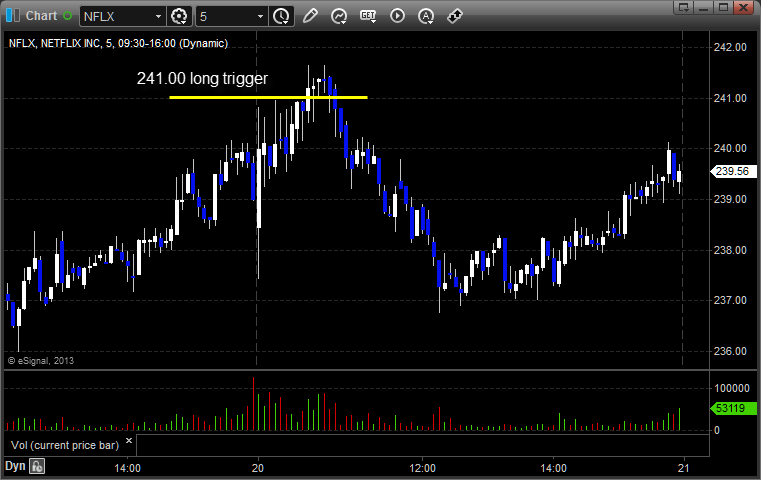Select the Vol (current price bar) tab
Viewport: 761px width, 480px height.
click(65, 445)
